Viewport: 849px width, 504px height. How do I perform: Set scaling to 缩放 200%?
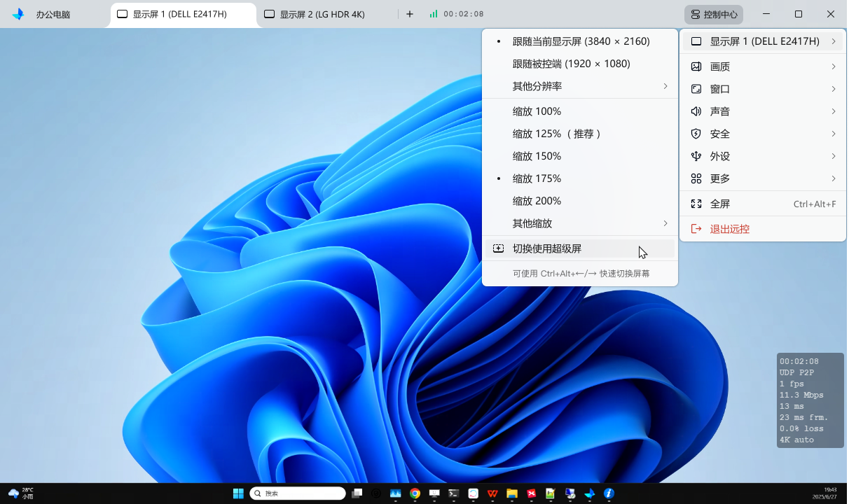click(580, 201)
